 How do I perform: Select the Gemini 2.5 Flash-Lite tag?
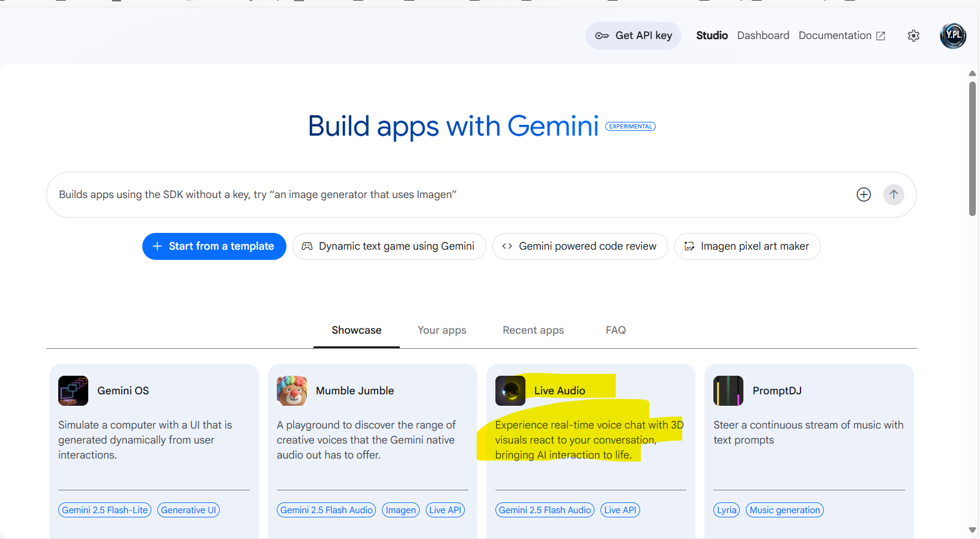pos(104,510)
